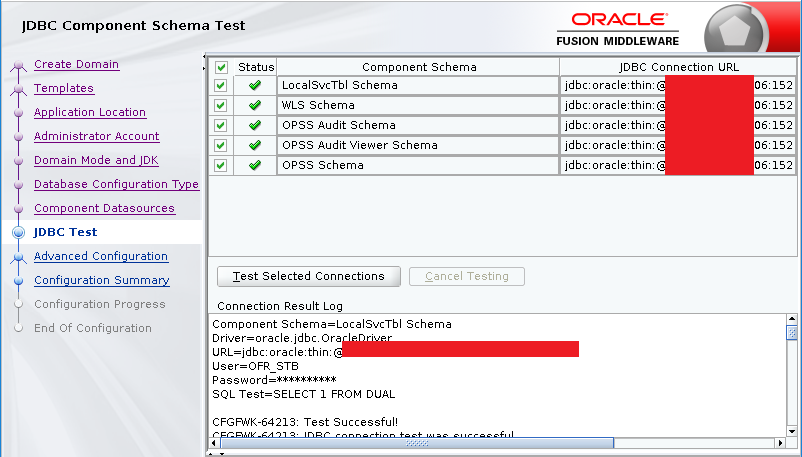Click the green status checkmark for WLS Schema
The width and height of the screenshot is (802, 457).
pyautogui.click(x=255, y=106)
